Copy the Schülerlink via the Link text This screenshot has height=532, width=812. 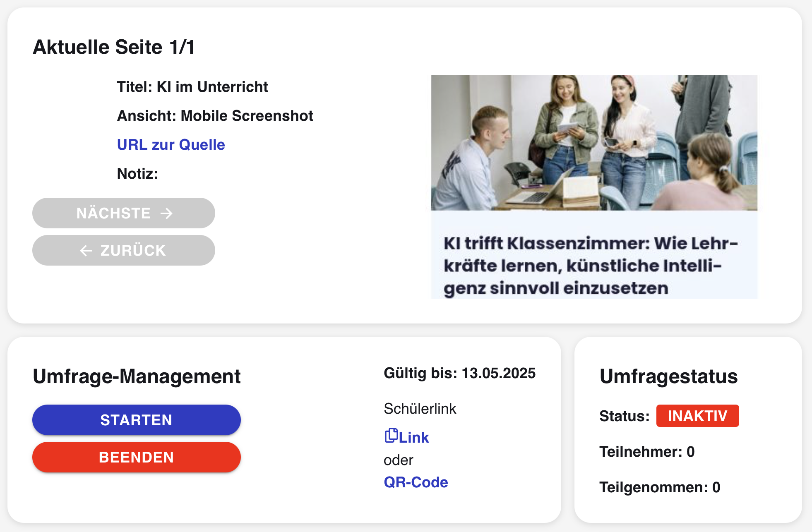(414, 437)
